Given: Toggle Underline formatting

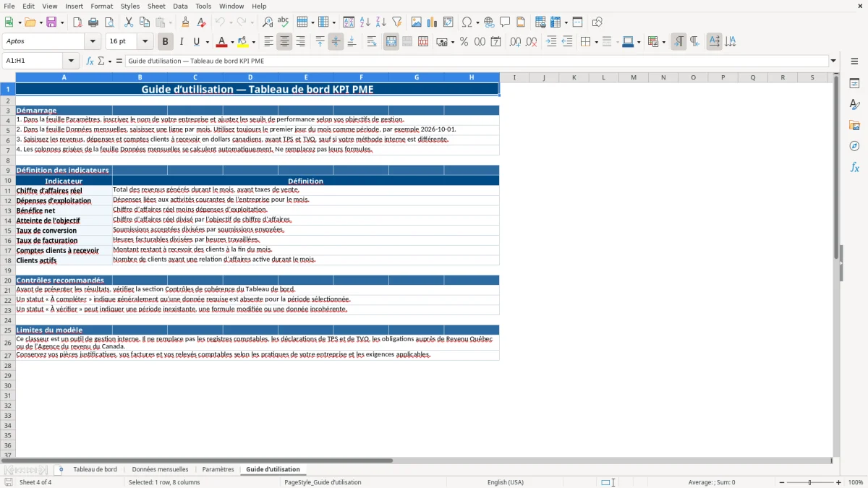Looking at the screenshot, I should coord(197,42).
